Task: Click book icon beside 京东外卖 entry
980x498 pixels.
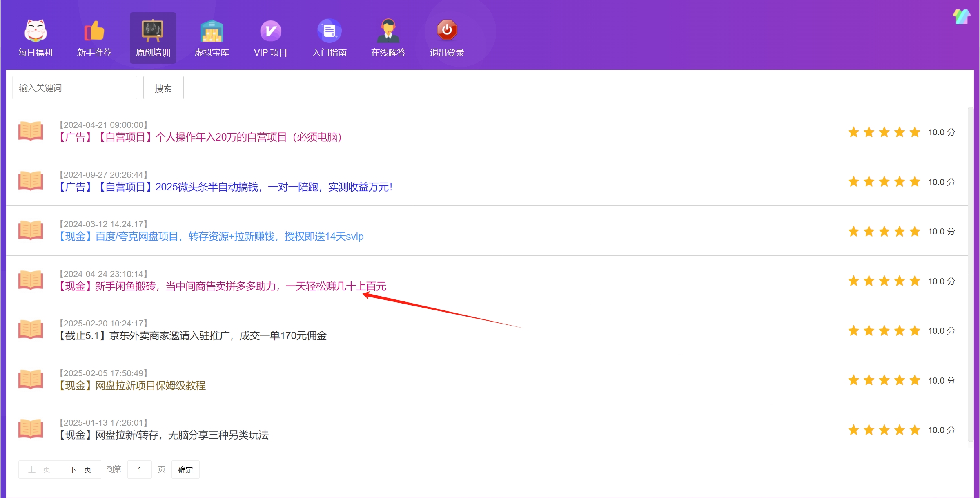Action: 31,330
